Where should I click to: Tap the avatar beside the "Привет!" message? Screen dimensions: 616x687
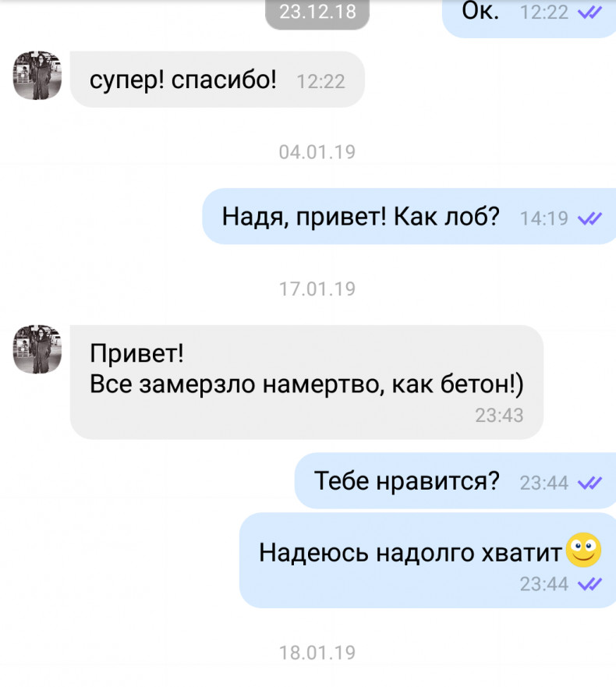tap(37, 349)
